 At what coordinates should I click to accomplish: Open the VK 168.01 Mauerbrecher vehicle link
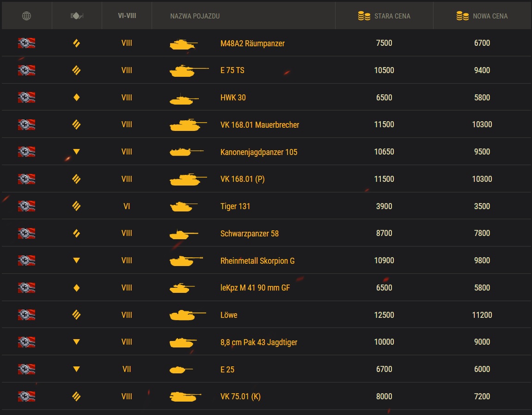[260, 124]
